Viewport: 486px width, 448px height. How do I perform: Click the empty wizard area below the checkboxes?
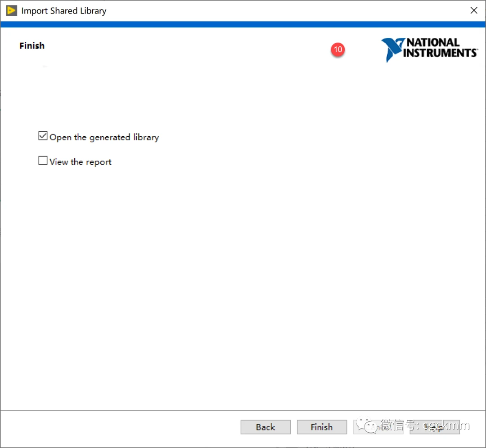pyautogui.click(x=243, y=279)
